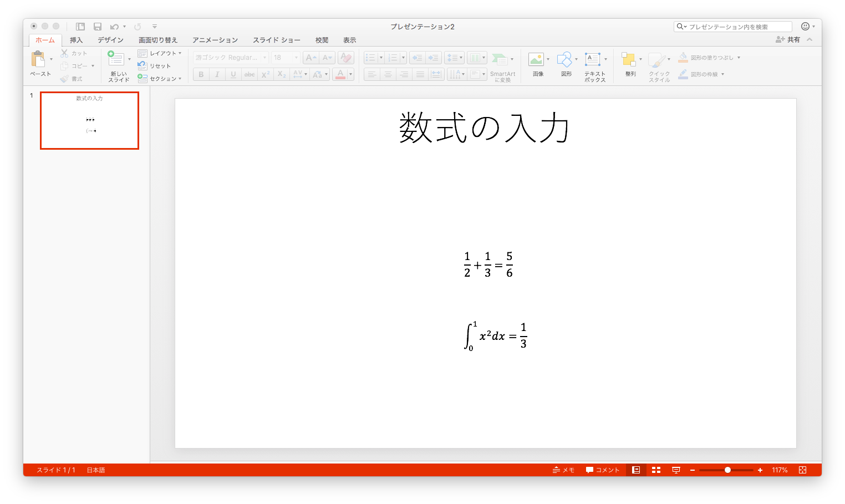Open the アニメーション (Animations) tab
This screenshot has width=845, height=504.
tap(215, 40)
